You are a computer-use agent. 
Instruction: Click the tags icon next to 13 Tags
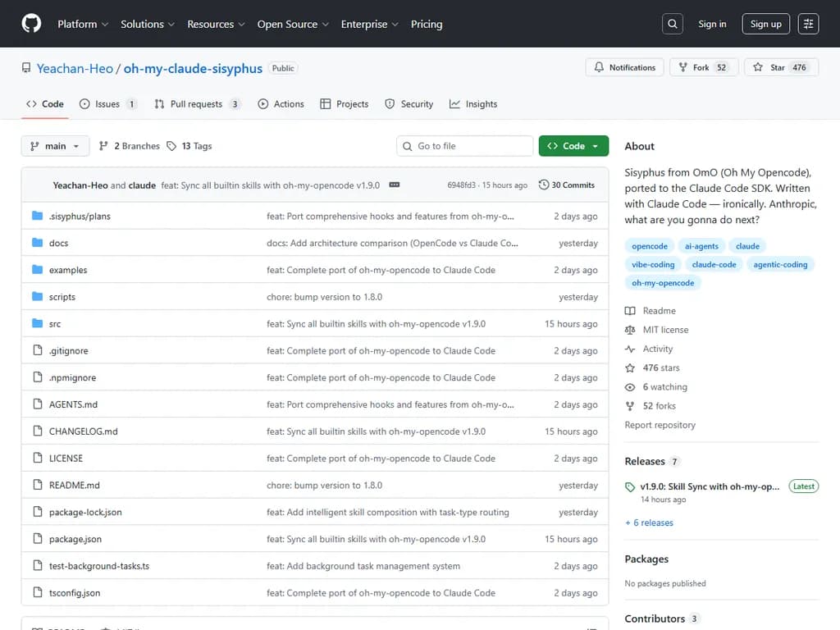pos(171,146)
